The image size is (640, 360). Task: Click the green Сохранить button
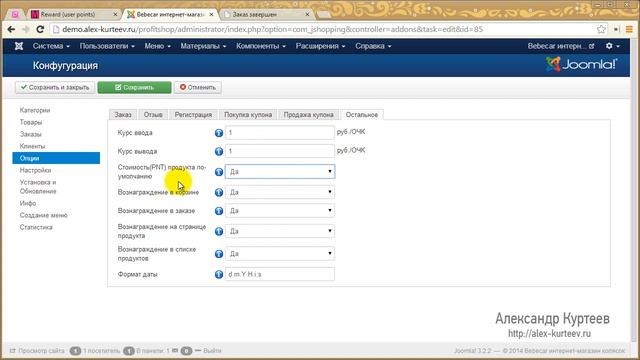pyautogui.click(x=134, y=87)
